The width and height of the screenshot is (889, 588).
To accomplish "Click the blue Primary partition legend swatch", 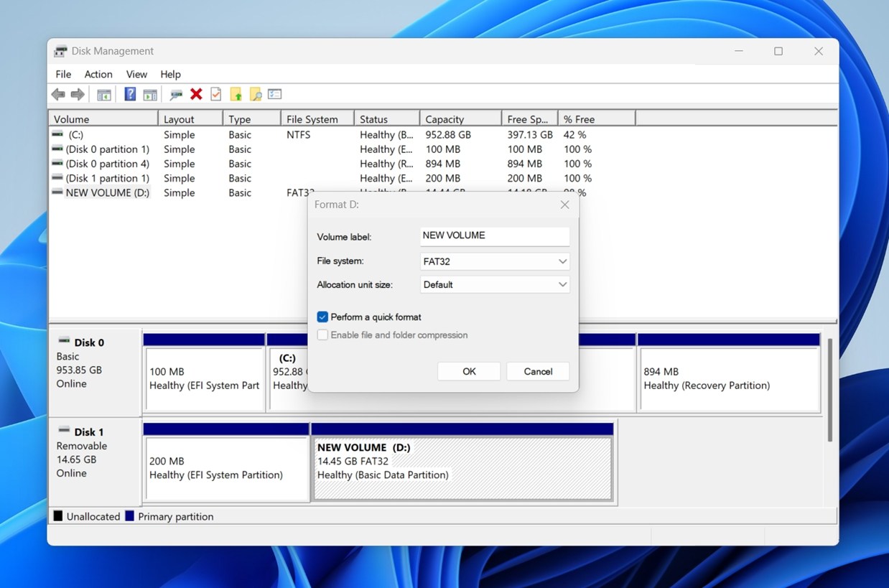I will click(x=129, y=516).
